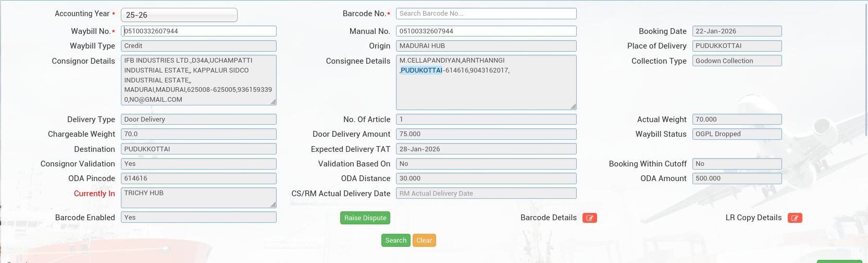Click the Expected Delivery TAT field

[486, 149]
